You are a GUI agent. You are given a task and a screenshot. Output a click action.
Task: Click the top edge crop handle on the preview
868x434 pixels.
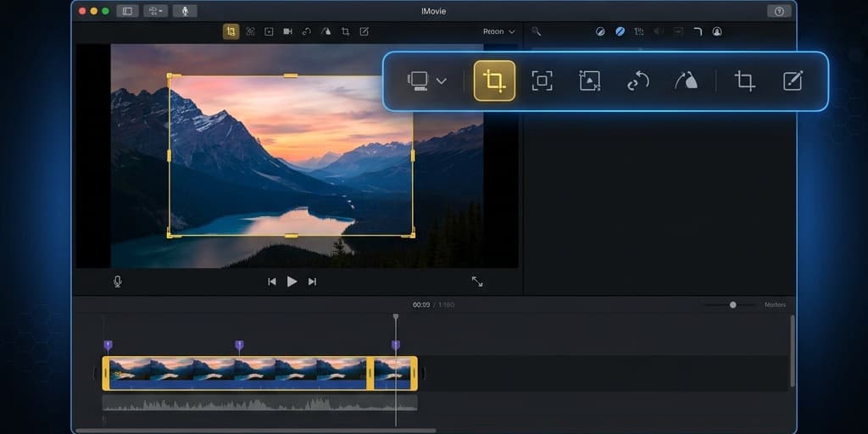pos(291,75)
